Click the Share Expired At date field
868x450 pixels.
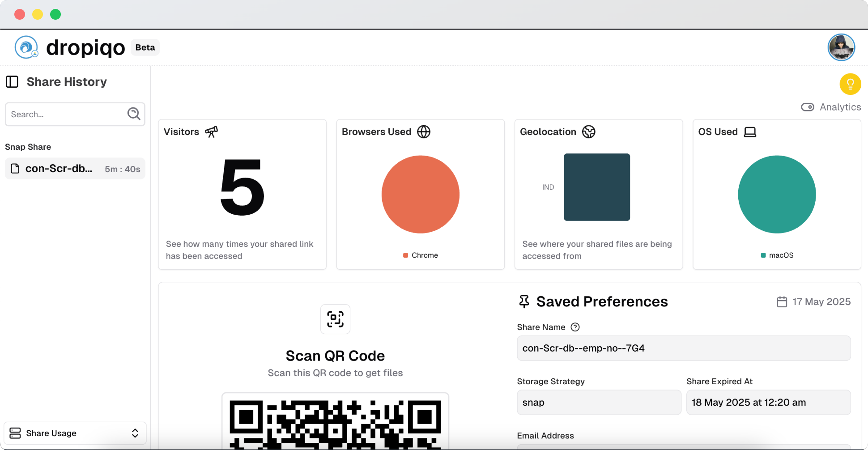tap(768, 402)
